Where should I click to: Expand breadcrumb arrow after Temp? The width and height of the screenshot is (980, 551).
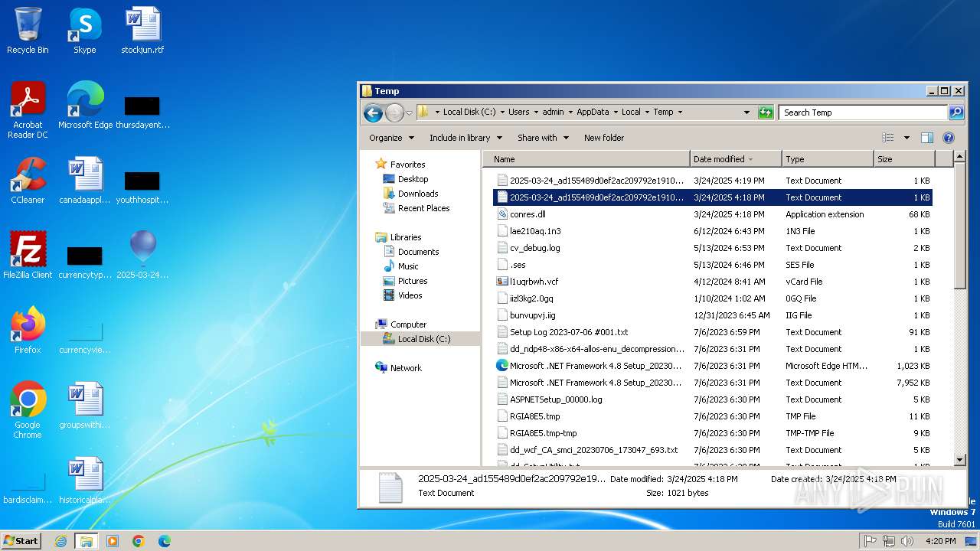coord(679,112)
